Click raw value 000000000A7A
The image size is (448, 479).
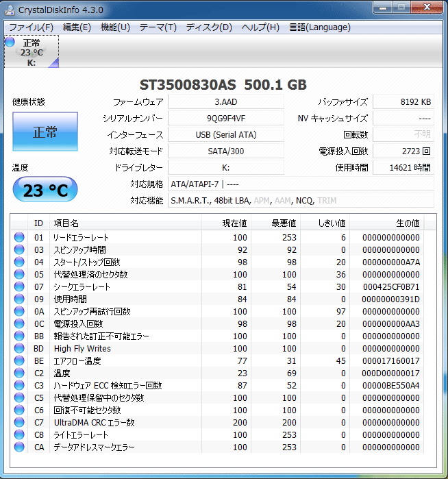click(391, 262)
